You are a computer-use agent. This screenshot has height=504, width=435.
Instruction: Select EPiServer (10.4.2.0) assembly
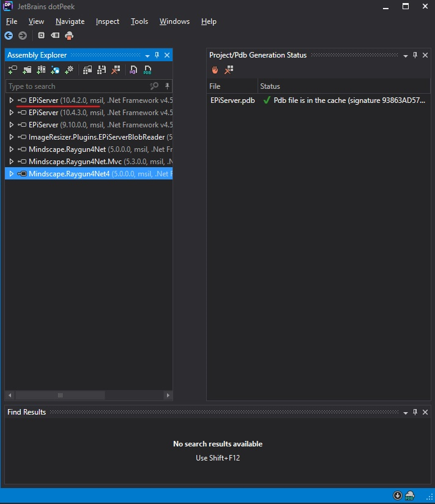tap(89, 100)
